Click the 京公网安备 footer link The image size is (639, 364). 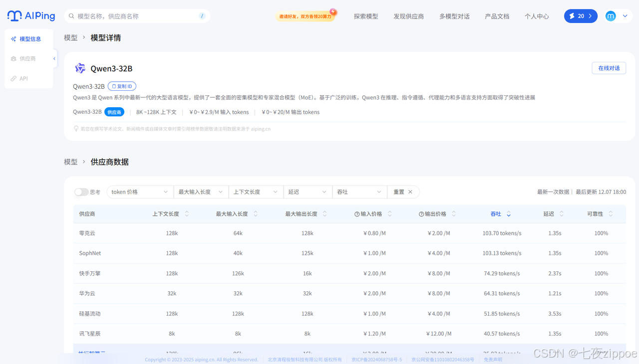point(443,360)
